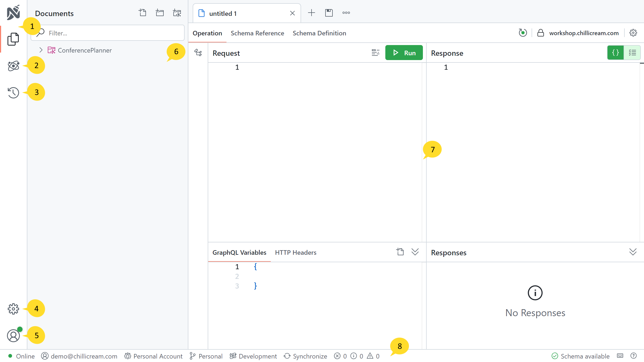Click Synchronize in the status bar
The width and height of the screenshot is (644, 362).
pyautogui.click(x=305, y=356)
